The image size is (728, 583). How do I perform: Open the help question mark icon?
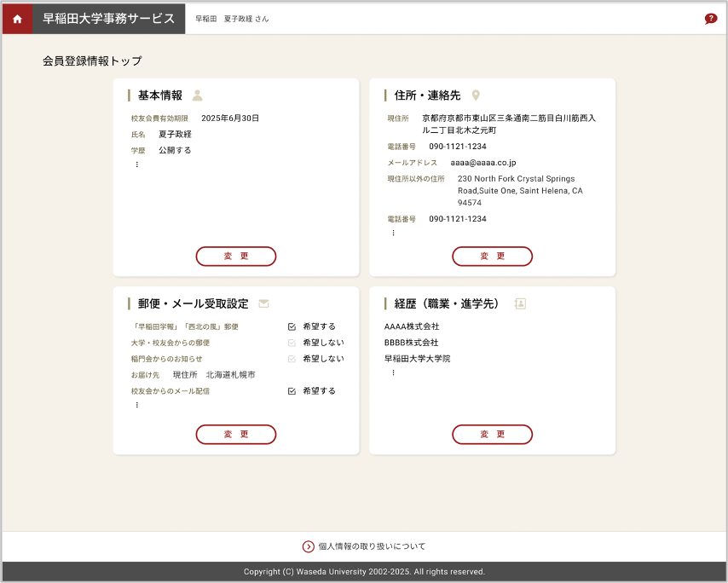[710, 19]
